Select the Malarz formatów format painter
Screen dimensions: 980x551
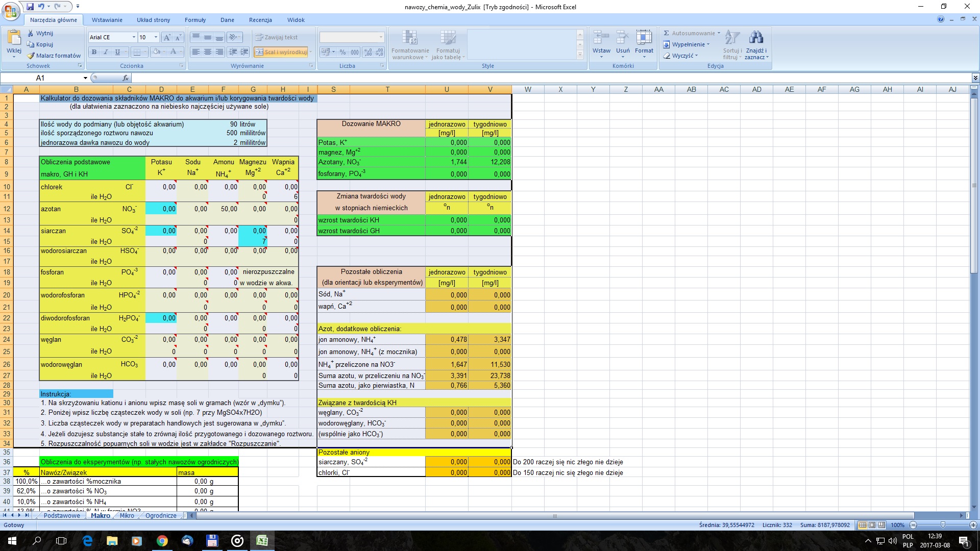(x=54, y=56)
